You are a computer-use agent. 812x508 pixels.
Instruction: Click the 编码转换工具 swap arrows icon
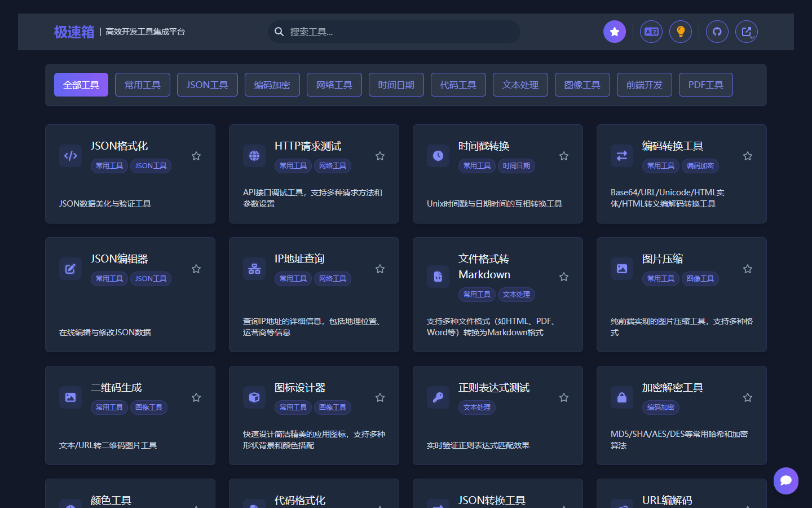pyautogui.click(x=622, y=156)
